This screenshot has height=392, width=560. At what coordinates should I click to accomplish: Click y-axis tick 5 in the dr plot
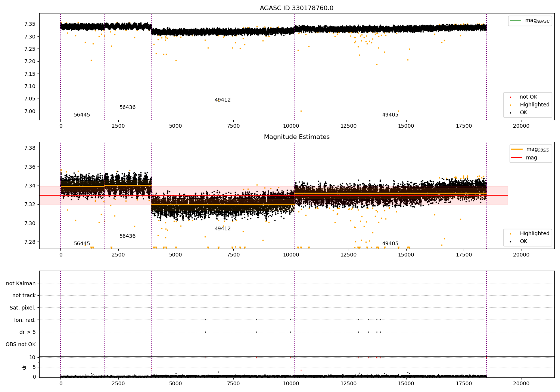coord(34,367)
